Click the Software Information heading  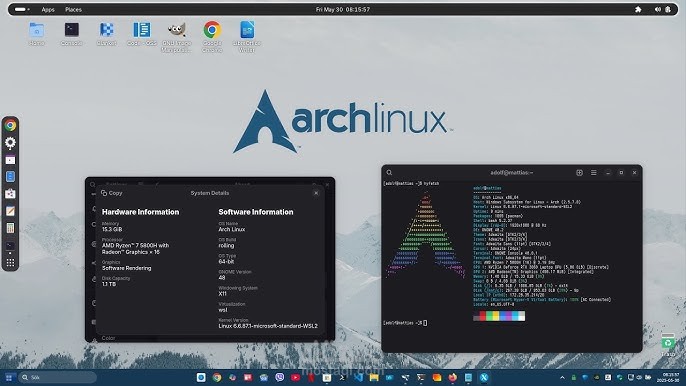pyautogui.click(x=256, y=212)
